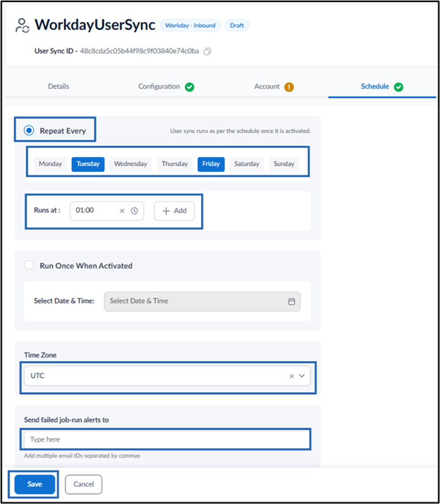This screenshot has width=440, height=504.
Task: Click the green check icon next to Configuration
Action: (190, 87)
